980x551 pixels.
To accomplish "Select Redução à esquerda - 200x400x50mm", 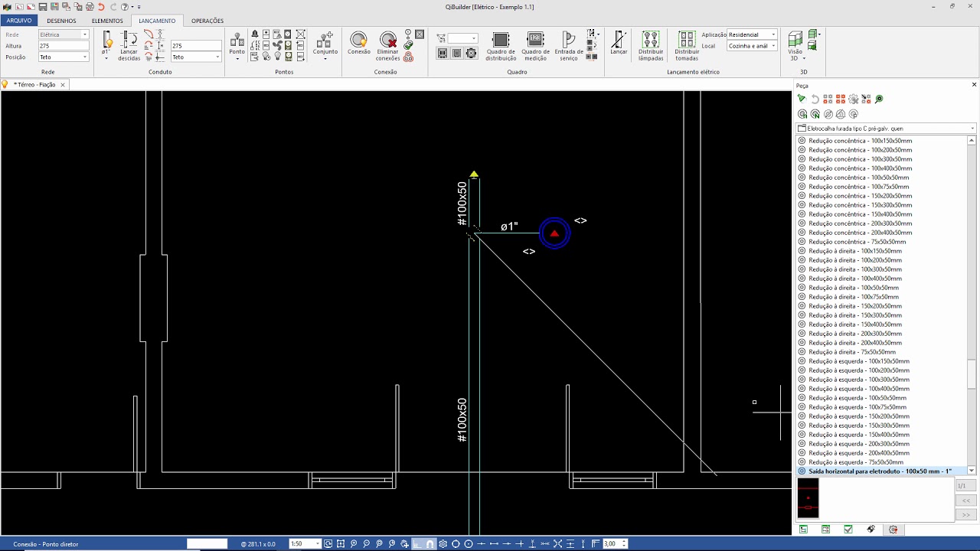I will 859,453.
